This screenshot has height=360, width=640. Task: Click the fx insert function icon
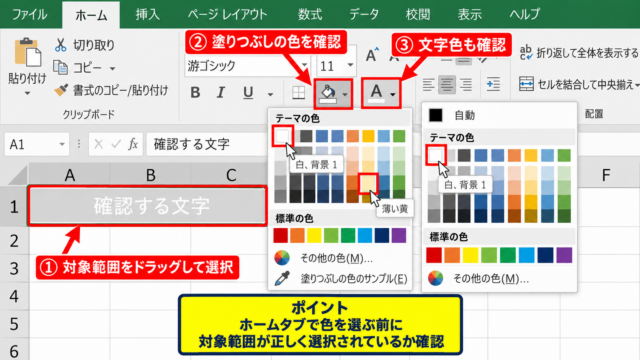(x=133, y=144)
